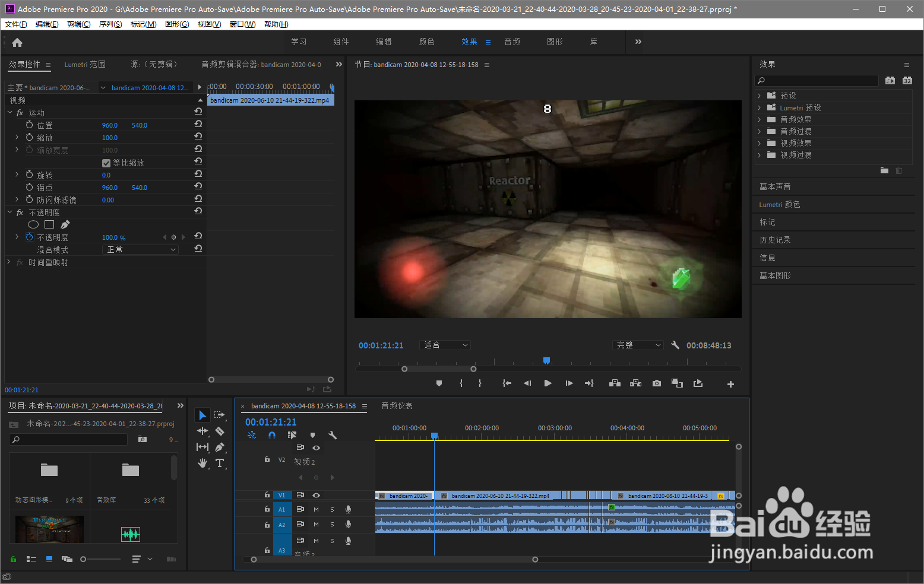Open the Essential Sound panel

click(x=775, y=186)
